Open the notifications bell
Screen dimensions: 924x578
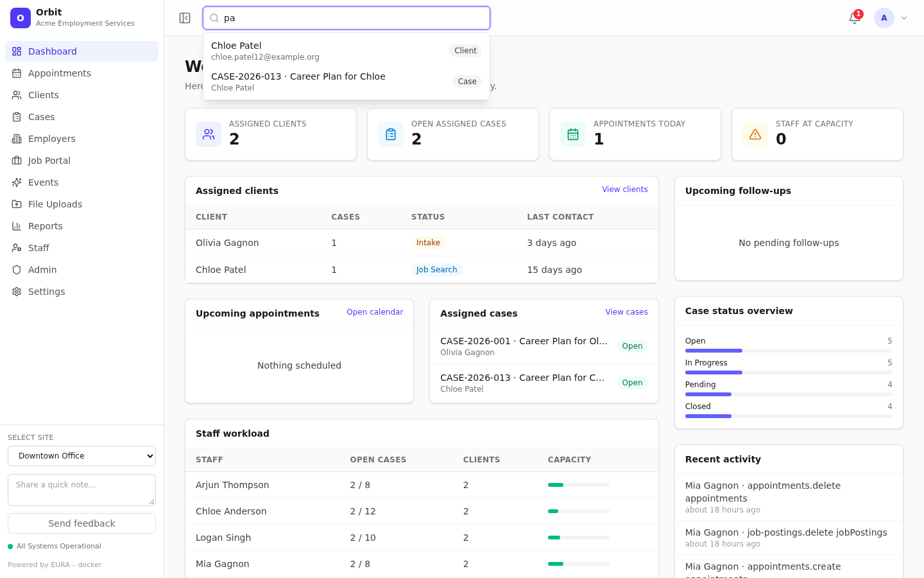point(855,18)
